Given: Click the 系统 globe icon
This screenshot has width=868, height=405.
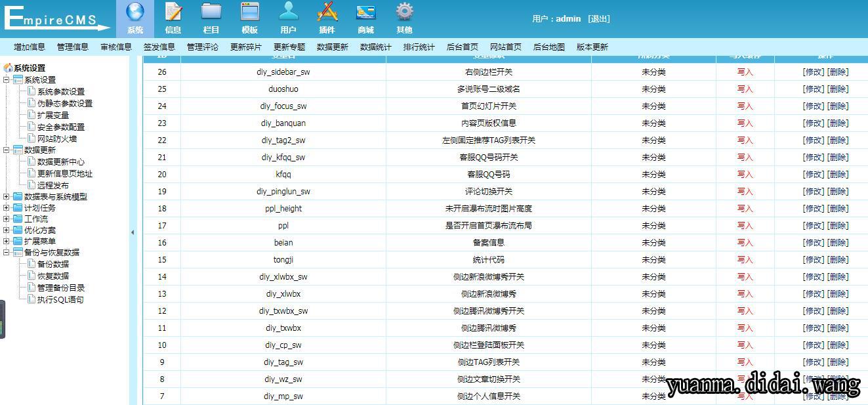Looking at the screenshot, I should (x=135, y=12).
